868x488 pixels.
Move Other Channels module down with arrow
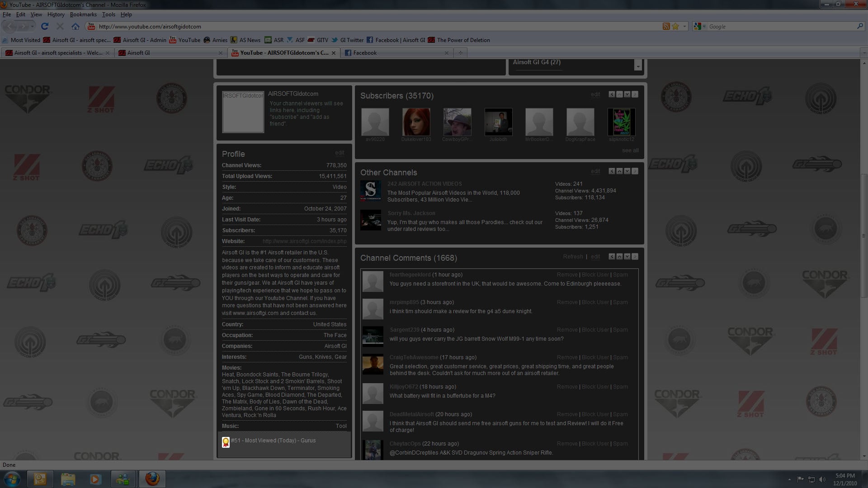click(627, 171)
